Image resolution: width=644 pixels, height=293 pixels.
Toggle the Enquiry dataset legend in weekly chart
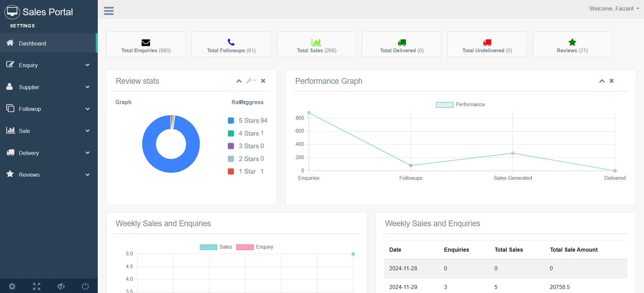click(255, 247)
